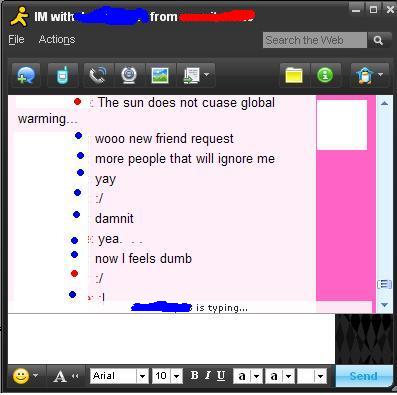Add a buddy to the chat icon
This screenshot has width=397, height=395.
[26, 75]
